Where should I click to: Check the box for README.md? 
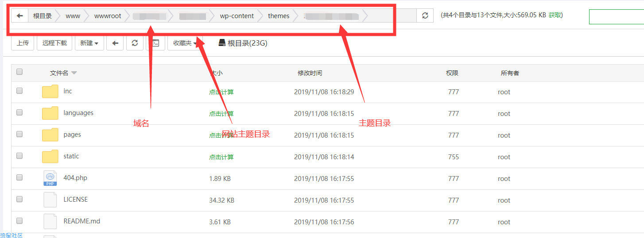point(19,221)
